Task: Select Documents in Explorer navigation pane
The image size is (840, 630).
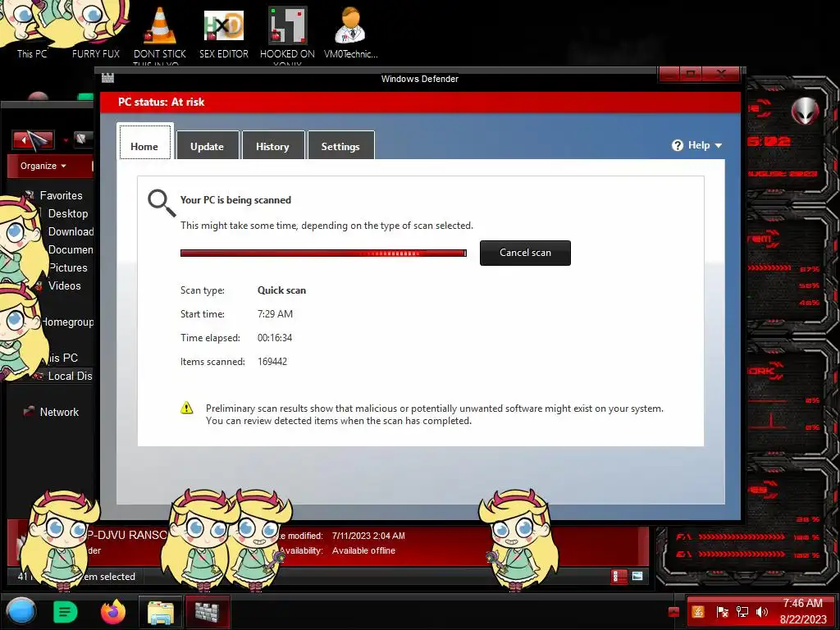Action: point(71,249)
